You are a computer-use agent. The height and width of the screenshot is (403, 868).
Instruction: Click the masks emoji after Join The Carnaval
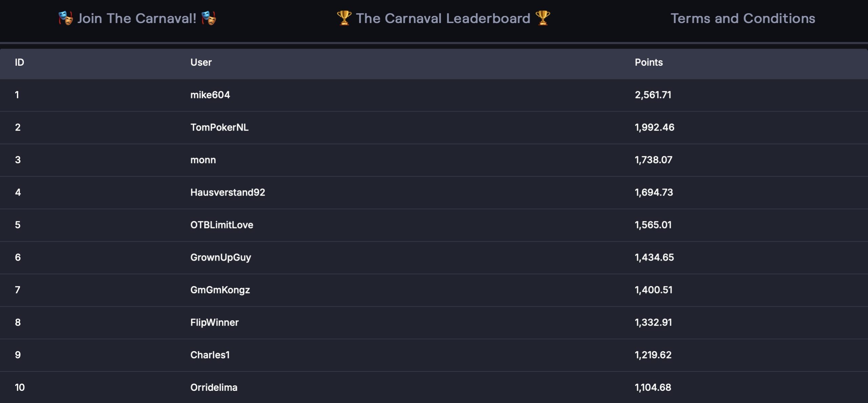coord(209,18)
